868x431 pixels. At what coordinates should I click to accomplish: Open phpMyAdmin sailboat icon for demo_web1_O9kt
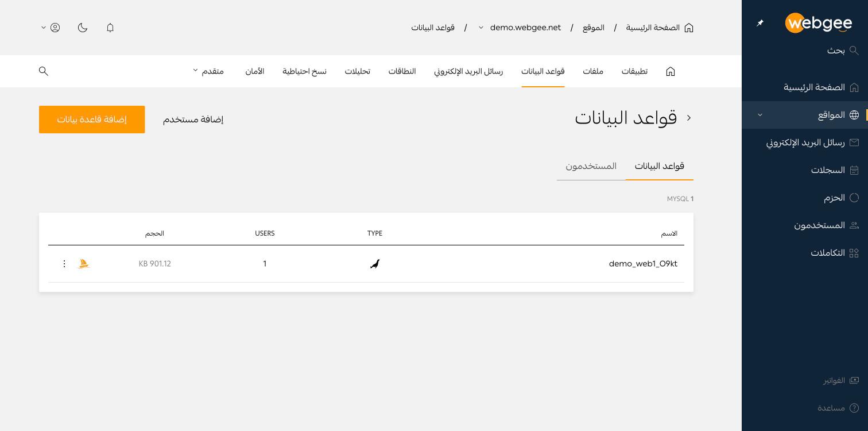coord(84,264)
